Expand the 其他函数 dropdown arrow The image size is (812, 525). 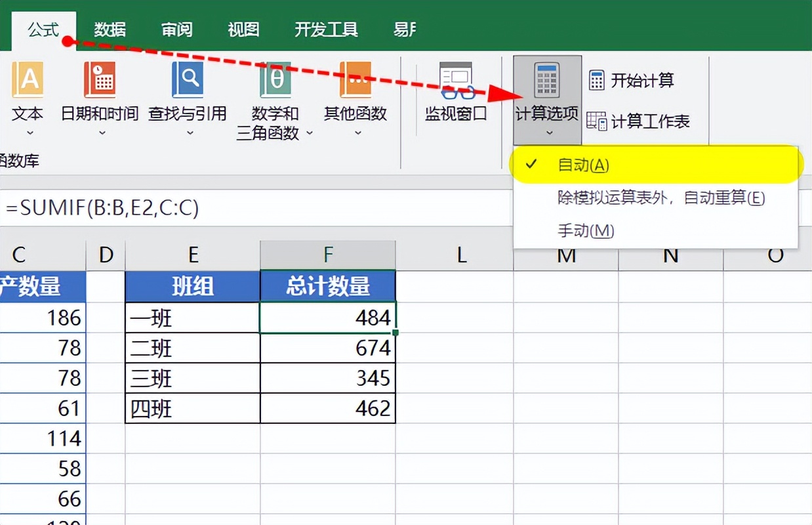(357, 133)
